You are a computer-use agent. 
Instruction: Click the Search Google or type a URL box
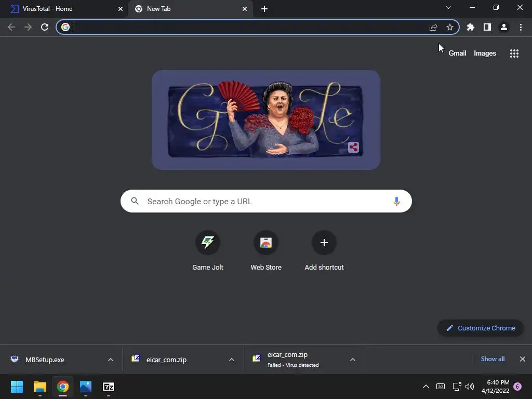pyautogui.click(x=266, y=201)
